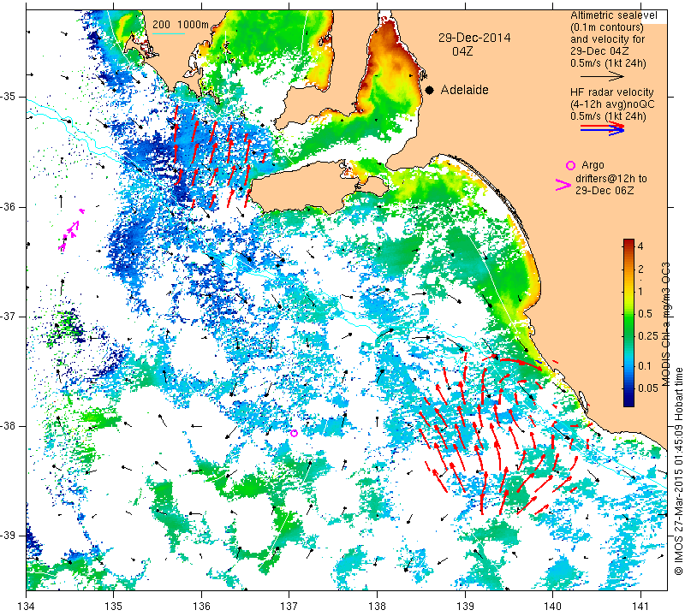Click the '200 1000m' depth contour legend text
Viewport: 685px width, 616px height.
click(x=181, y=25)
